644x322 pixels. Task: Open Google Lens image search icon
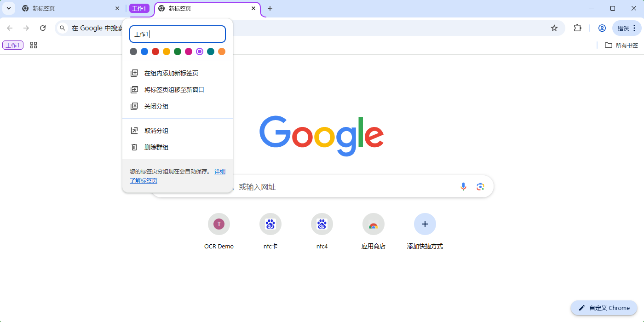[480, 186]
